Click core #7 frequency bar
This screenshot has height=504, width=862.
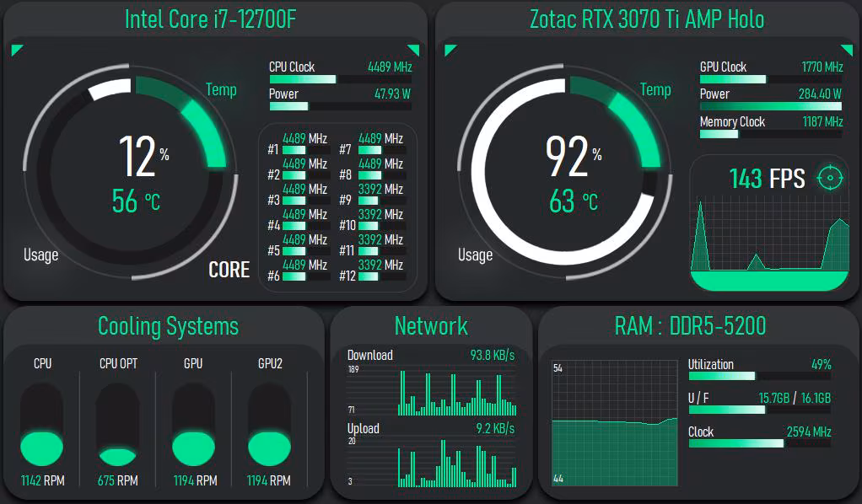tap(382, 150)
